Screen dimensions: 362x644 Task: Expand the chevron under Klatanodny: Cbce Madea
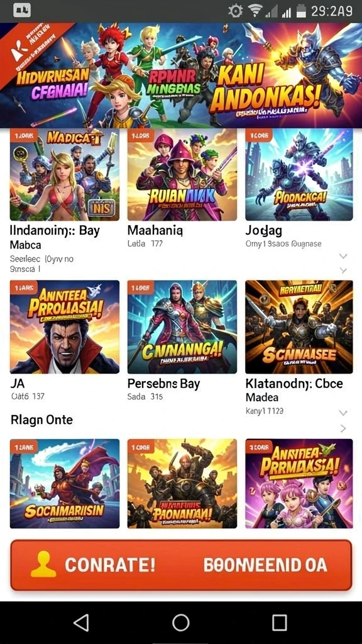pos(344,413)
